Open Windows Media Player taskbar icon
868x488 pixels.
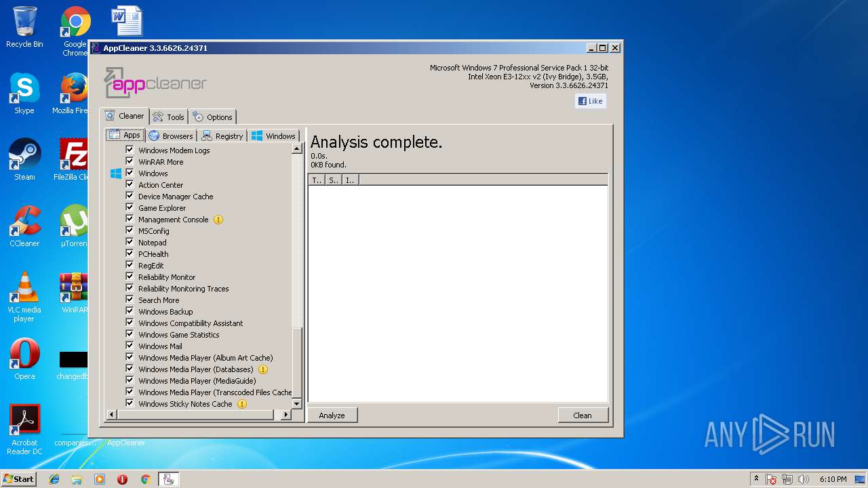[100, 479]
